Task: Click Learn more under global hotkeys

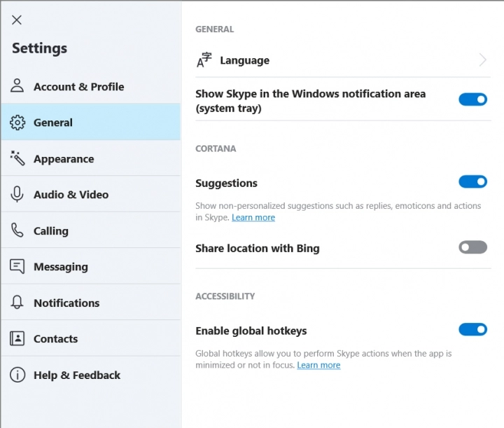Action: [318, 365]
